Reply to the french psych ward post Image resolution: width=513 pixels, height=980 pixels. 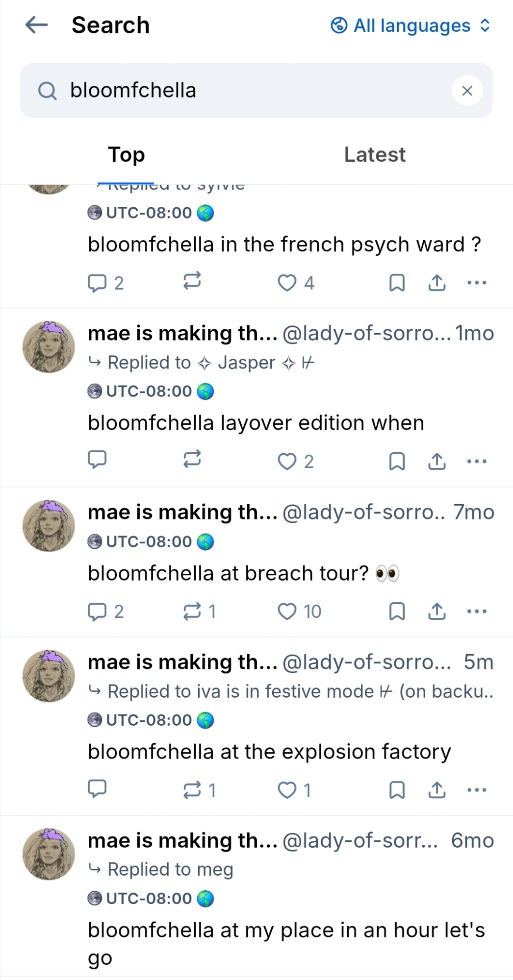[x=97, y=283]
